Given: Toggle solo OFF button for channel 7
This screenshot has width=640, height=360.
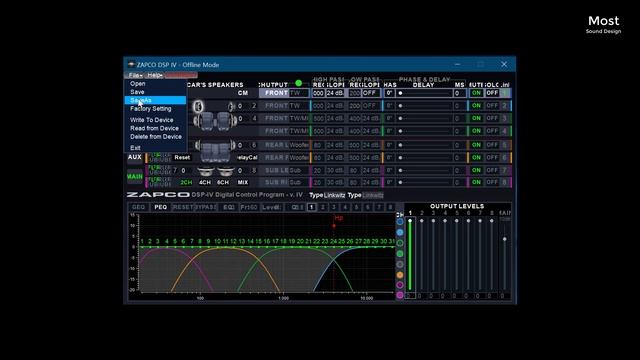Looking at the screenshot, I should click(492, 170).
